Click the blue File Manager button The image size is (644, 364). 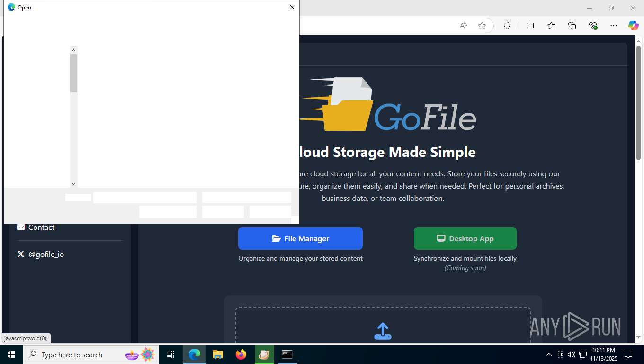tap(300, 238)
